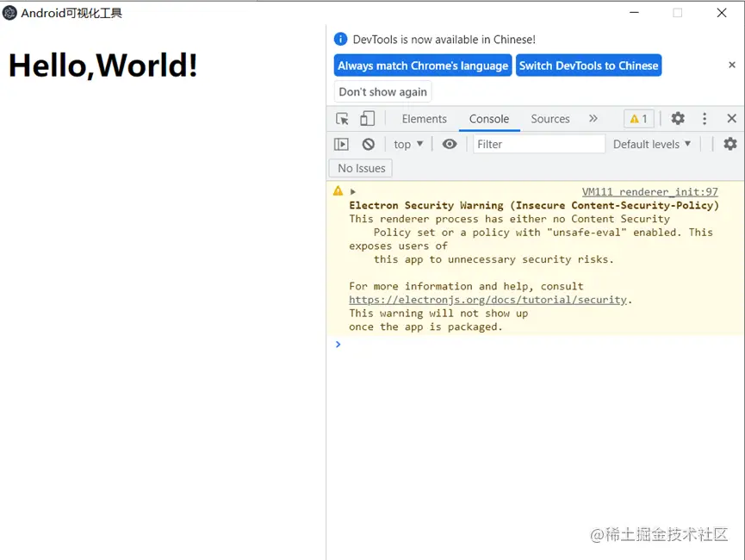Click the blue info icon in the language notice
The width and height of the screenshot is (745, 560).
pos(340,39)
